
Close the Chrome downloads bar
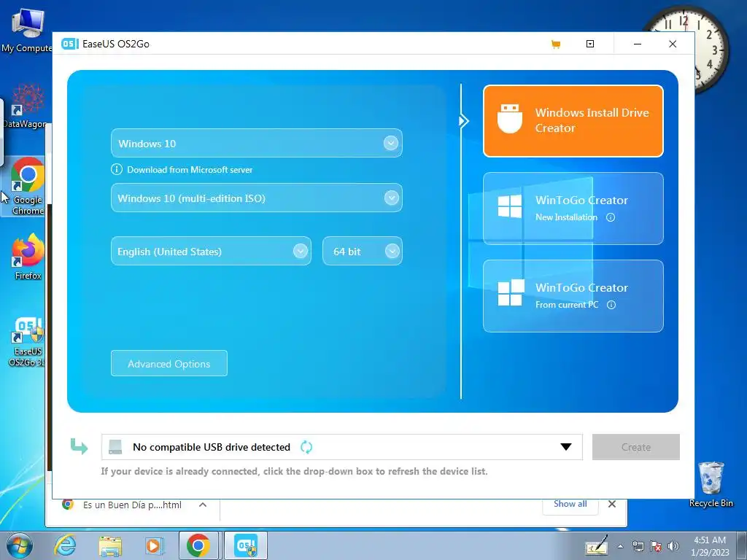[x=612, y=504]
